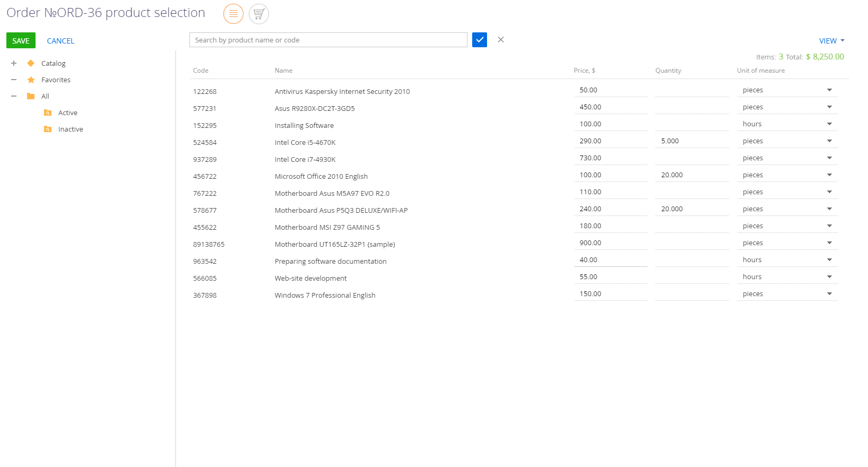Collapse the All folder node
868x467 pixels.
click(14, 96)
